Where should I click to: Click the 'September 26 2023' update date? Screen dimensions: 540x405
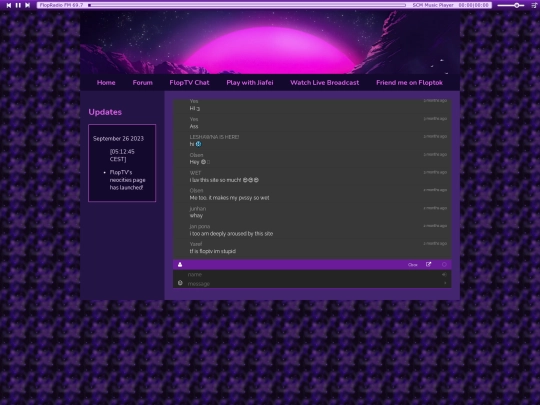[118, 138]
